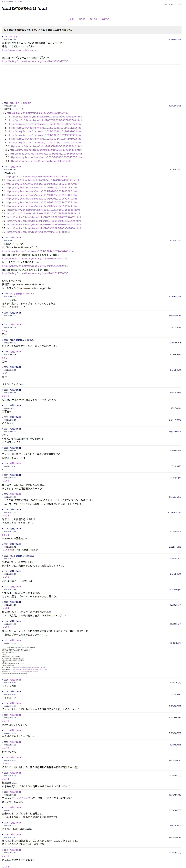Open RoundHouse link 1024456443.html
Screen dimensions: 186x868
tap(38, 251)
